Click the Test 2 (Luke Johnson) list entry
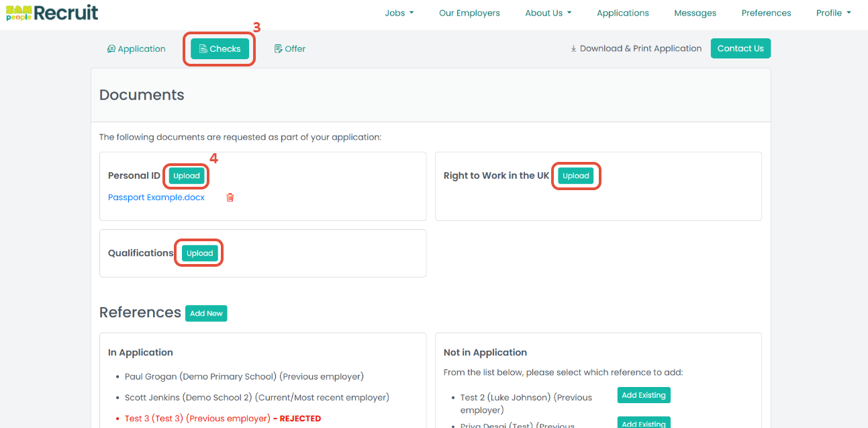 pos(526,403)
